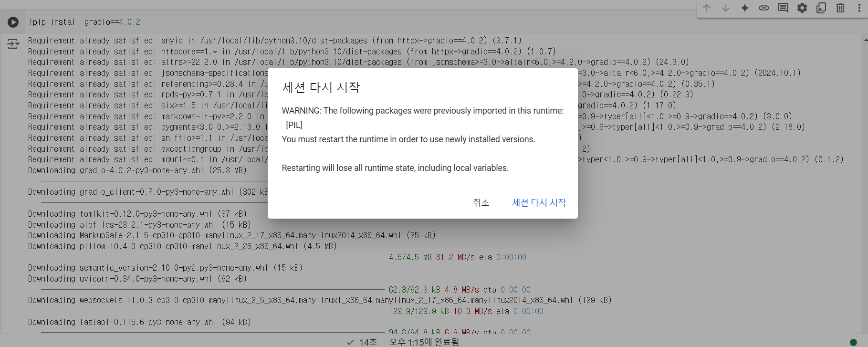This screenshot has width=868, height=347.
Task: Select 'Downloading pillow-10.4.0' output line
Action: 182,246
